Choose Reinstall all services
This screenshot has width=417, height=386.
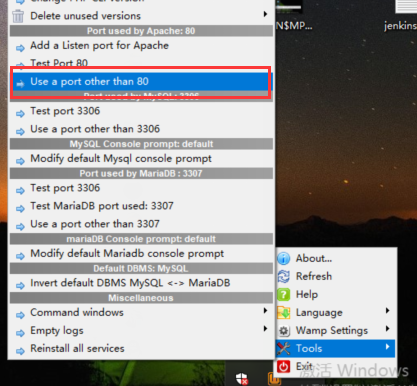coord(141,349)
